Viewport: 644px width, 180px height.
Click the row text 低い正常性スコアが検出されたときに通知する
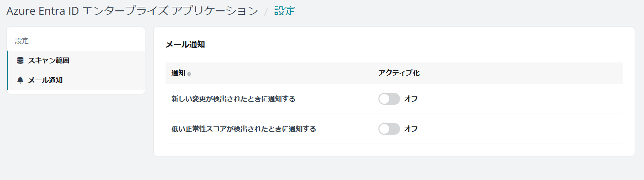pyautogui.click(x=243, y=129)
